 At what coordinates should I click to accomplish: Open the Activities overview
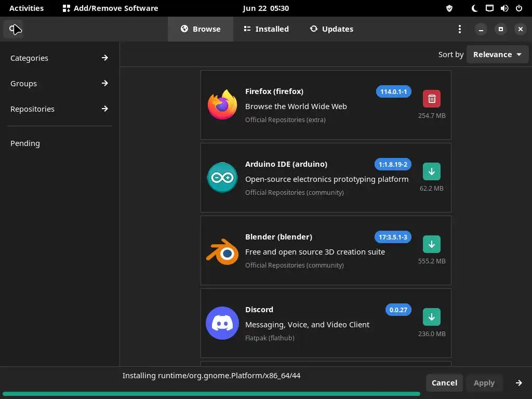pyautogui.click(x=26, y=8)
